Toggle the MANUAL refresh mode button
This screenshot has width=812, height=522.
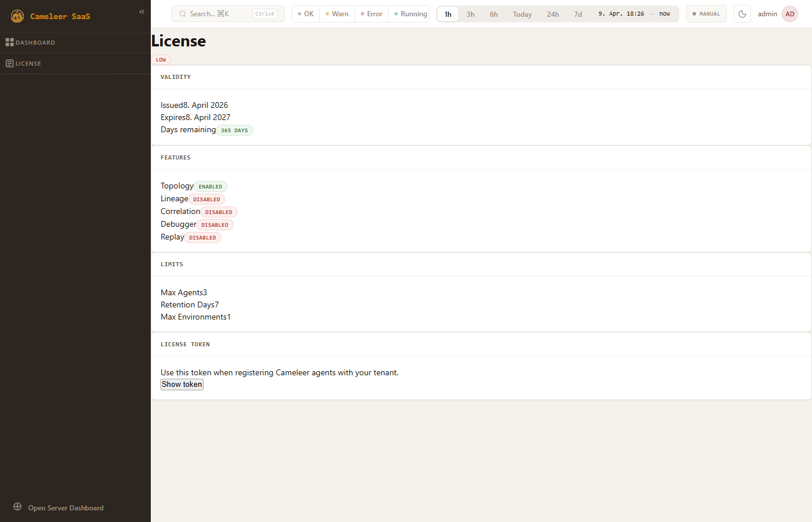coord(706,14)
